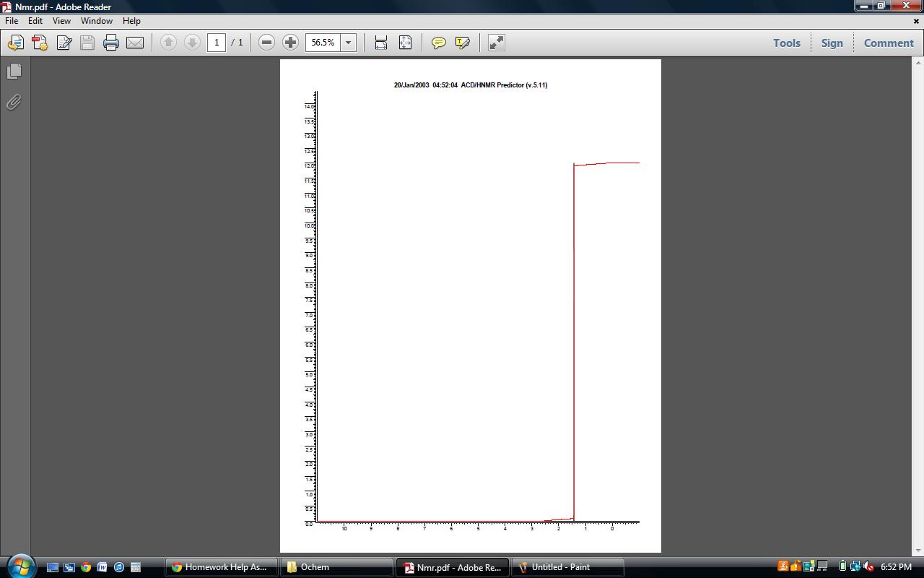Open the Tools pane
924x578 pixels.
click(787, 43)
